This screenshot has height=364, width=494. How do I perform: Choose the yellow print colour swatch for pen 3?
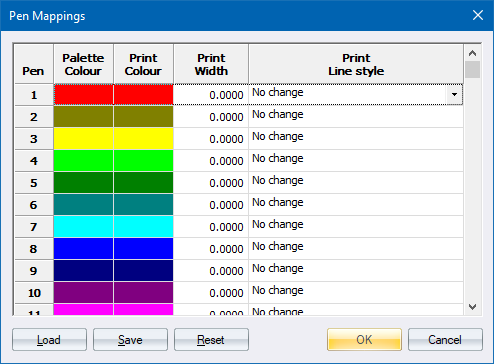point(144,139)
